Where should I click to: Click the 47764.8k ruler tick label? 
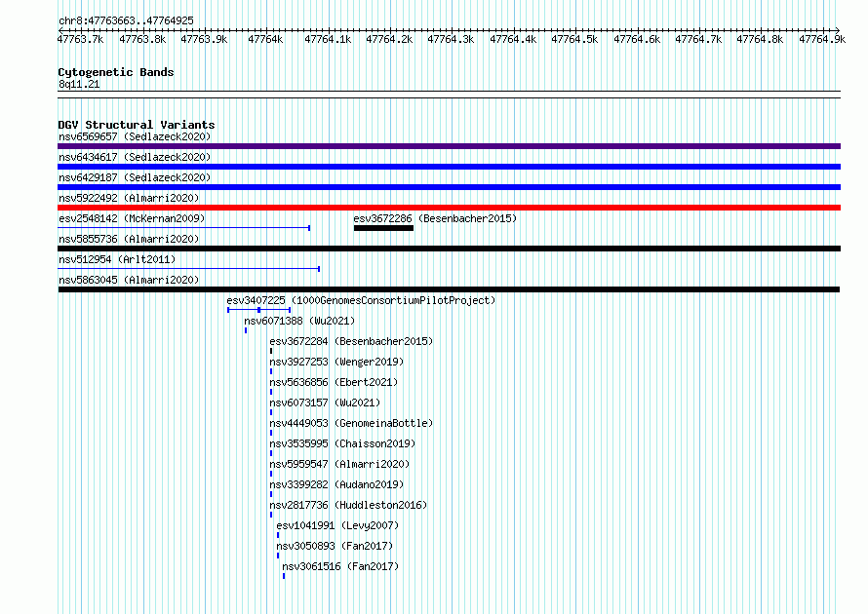760,39
